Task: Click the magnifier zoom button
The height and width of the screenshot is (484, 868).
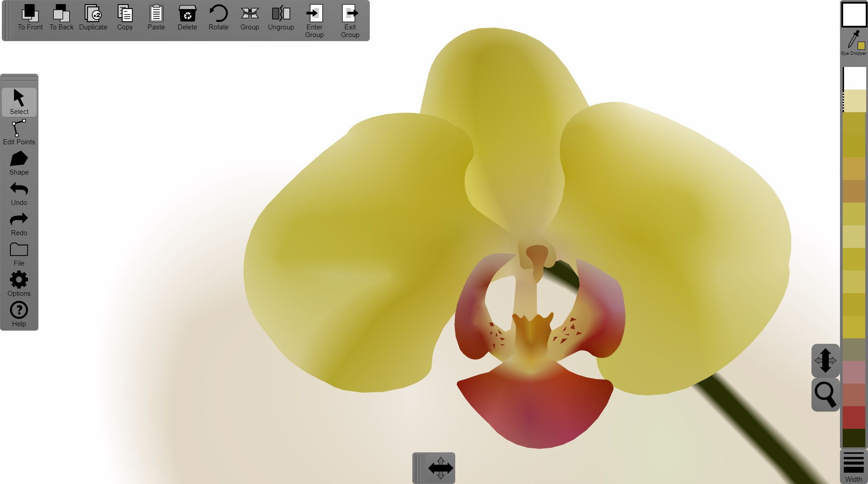Action: [x=825, y=394]
